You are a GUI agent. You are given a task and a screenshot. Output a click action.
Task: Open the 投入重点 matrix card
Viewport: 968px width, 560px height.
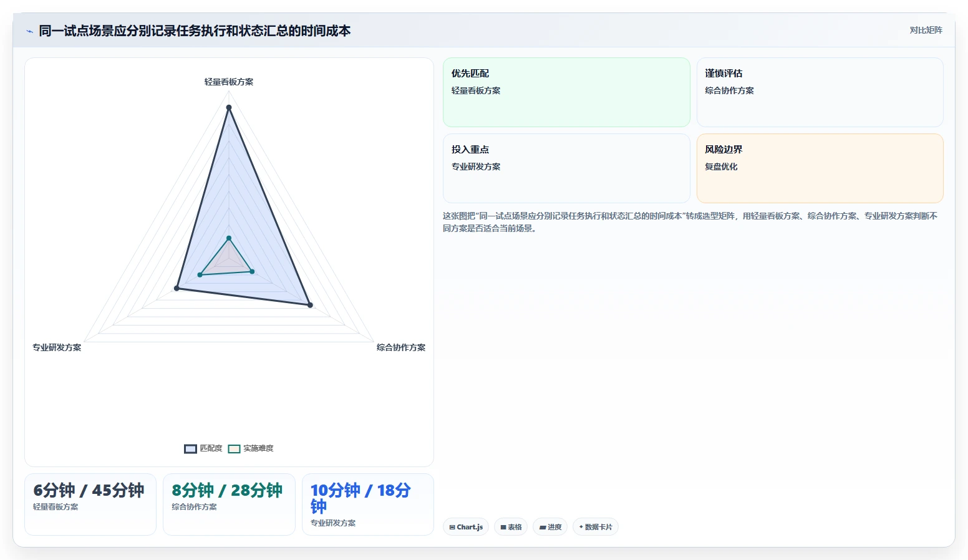[x=566, y=168]
